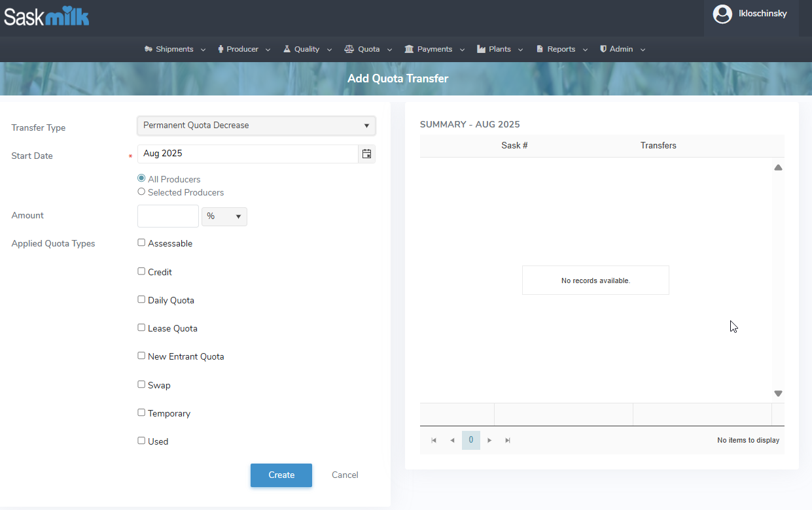Click summary grid scroll up arrow
This screenshot has width=812, height=510.
tap(778, 168)
